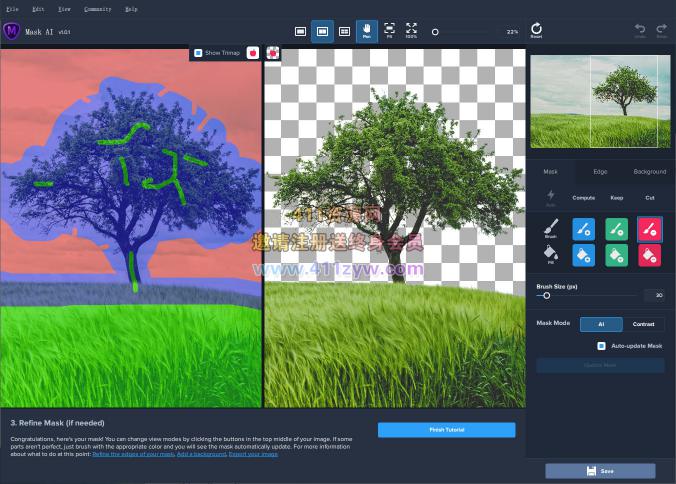Open the Edge tab

tap(600, 172)
